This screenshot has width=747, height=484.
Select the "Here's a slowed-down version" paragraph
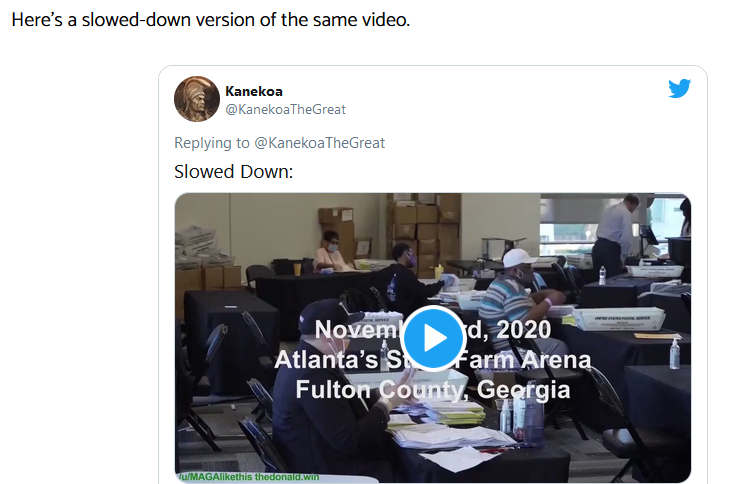[211, 20]
